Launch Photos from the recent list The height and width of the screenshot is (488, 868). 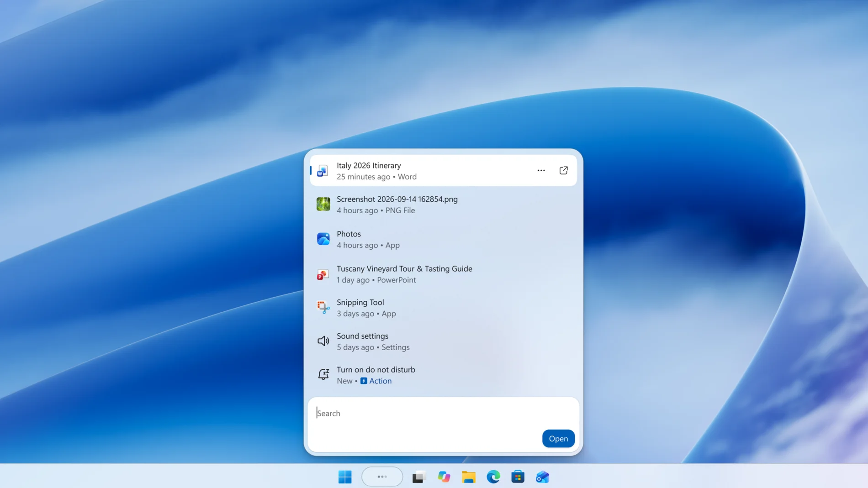pos(443,239)
